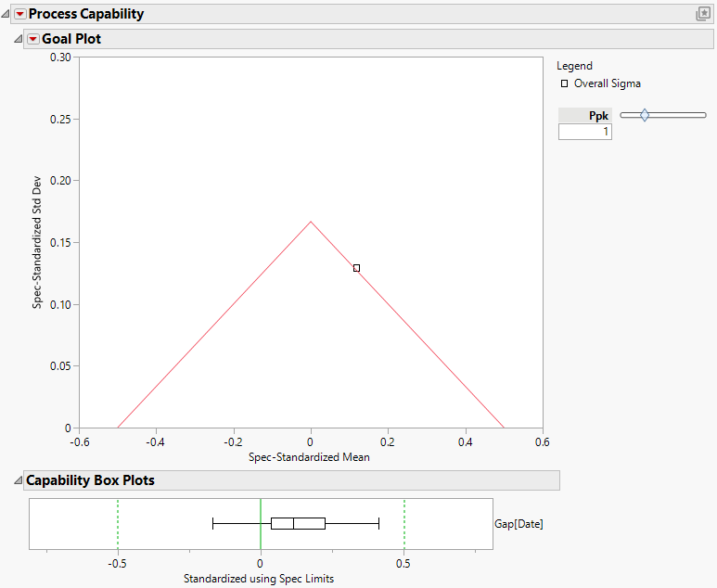
Task: Open the Goal Plot red triangle menu
Action: (x=32, y=39)
